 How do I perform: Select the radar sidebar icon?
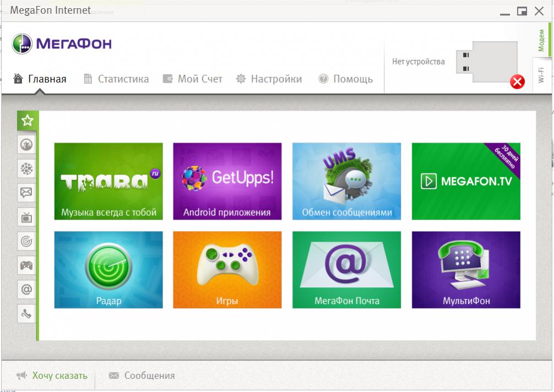tap(26, 241)
